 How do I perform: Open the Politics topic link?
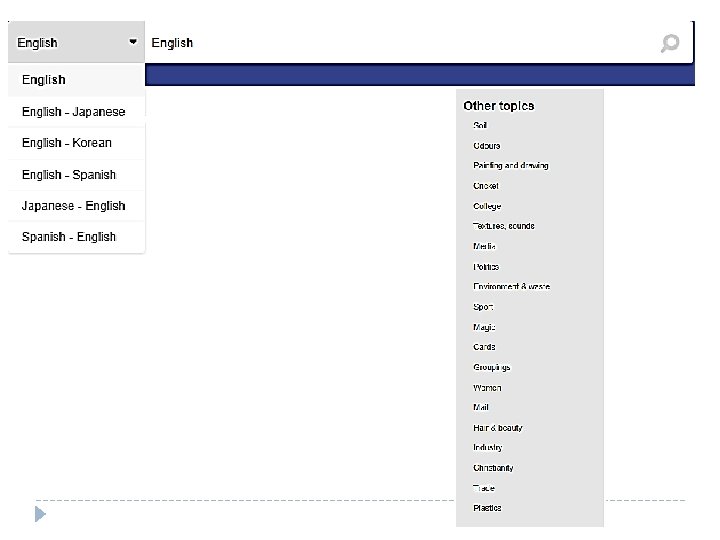486,267
